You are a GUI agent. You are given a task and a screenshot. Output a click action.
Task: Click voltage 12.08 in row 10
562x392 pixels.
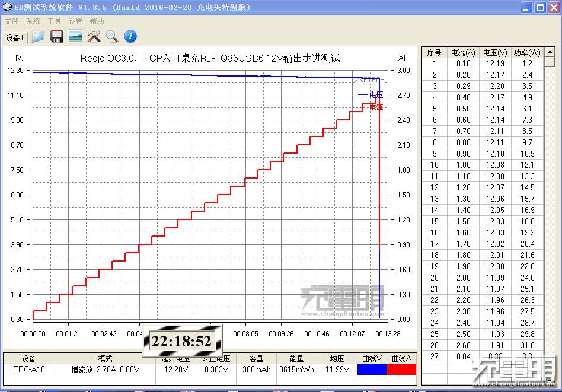point(495,165)
